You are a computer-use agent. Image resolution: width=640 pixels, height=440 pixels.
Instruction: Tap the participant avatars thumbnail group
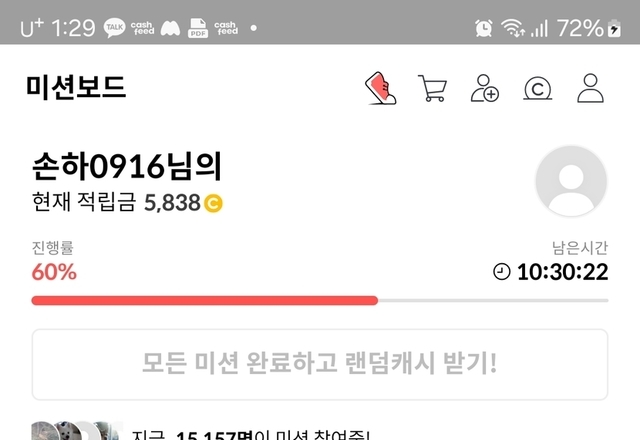(x=77, y=431)
